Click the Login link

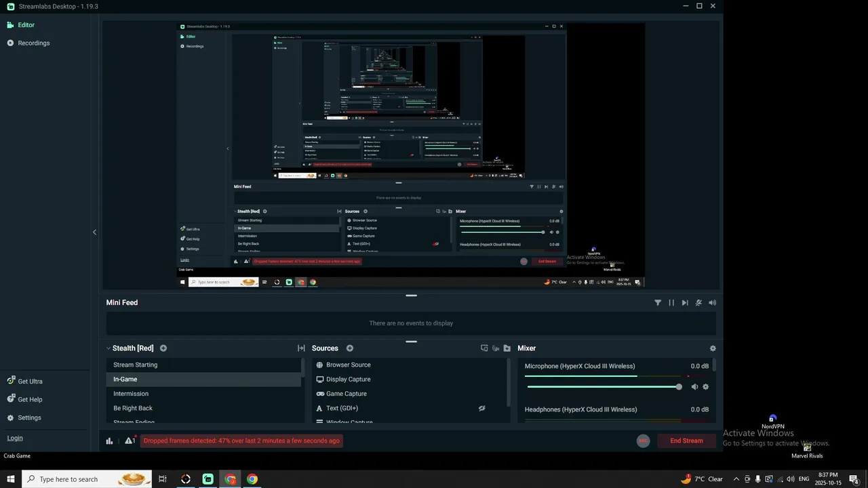pos(15,438)
